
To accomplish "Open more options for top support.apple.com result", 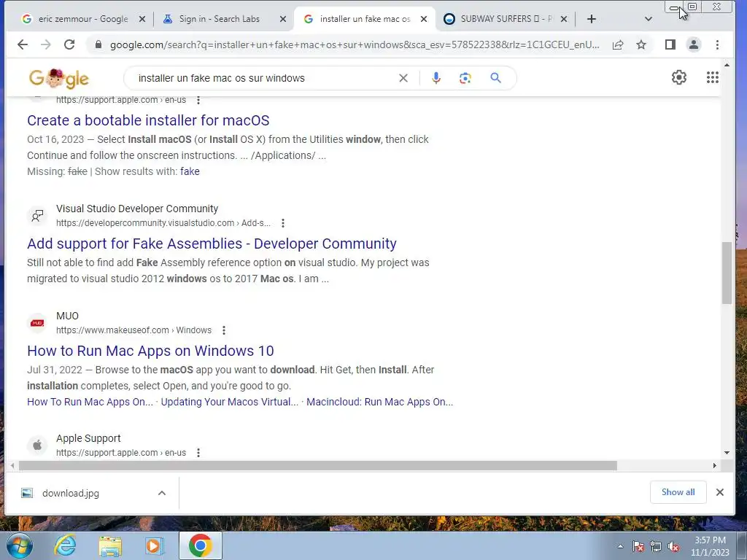I will coord(198,100).
